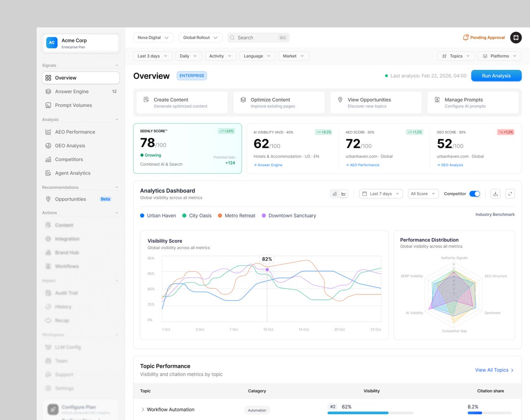The width and height of the screenshot is (530, 420).
Task: Click the Answer Engine sidebar icon
Action: tap(48, 92)
